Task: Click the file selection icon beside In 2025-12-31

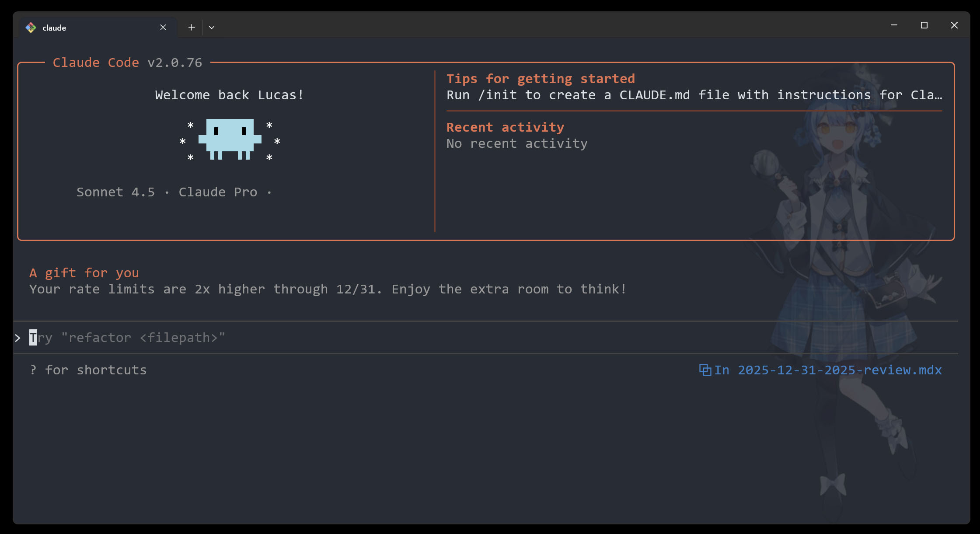Action: tap(704, 370)
